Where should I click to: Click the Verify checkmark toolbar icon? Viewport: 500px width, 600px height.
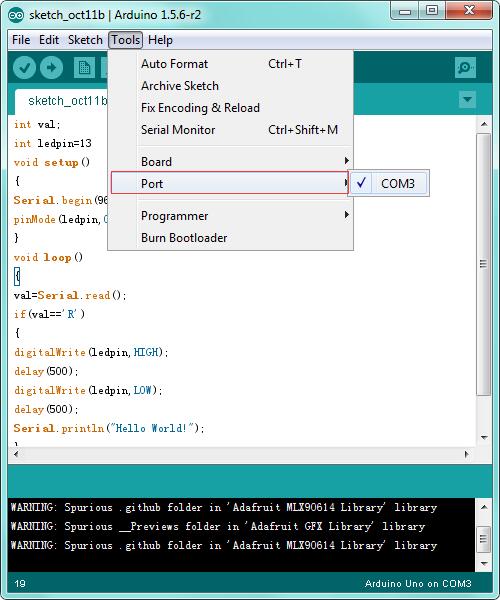pos(24,68)
